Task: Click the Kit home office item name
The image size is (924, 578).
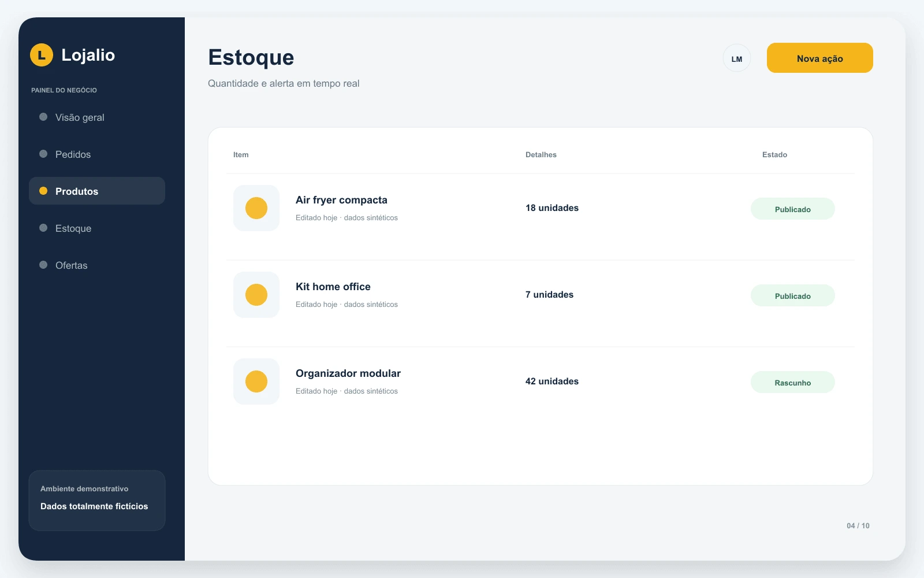Action: click(333, 287)
